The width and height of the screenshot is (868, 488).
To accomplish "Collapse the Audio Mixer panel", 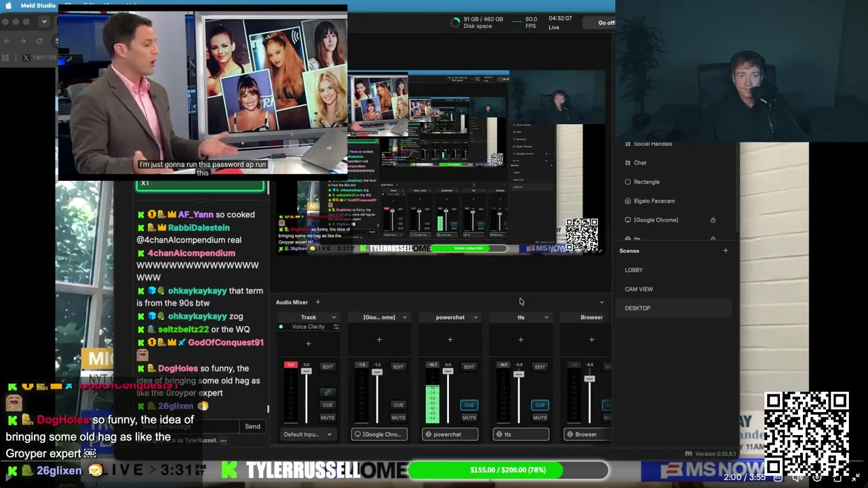I will point(601,302).
